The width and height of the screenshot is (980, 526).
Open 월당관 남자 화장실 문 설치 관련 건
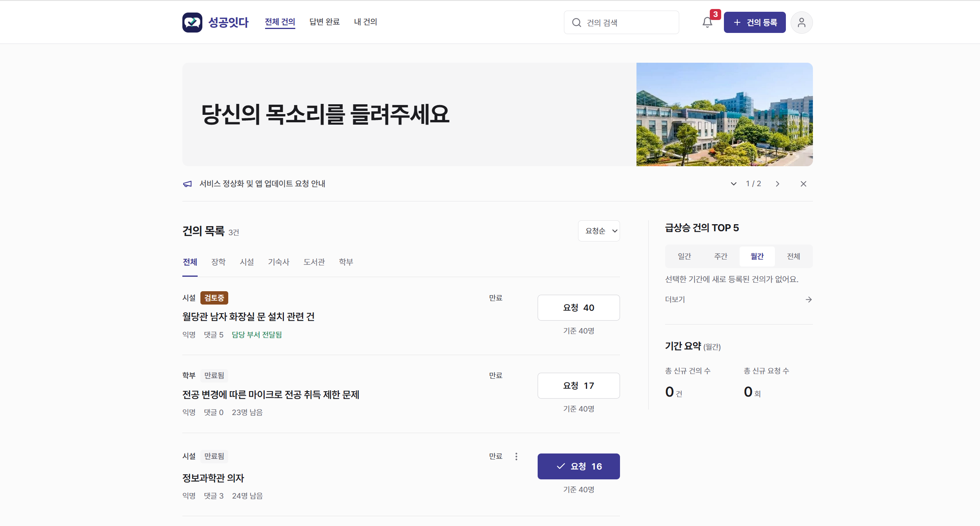pos(249,317)
